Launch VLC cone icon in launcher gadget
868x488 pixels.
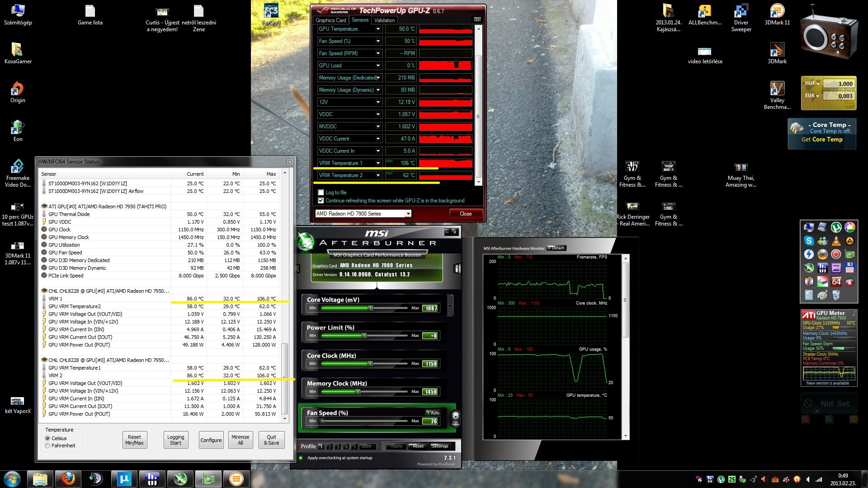click(x=836, y=241)
